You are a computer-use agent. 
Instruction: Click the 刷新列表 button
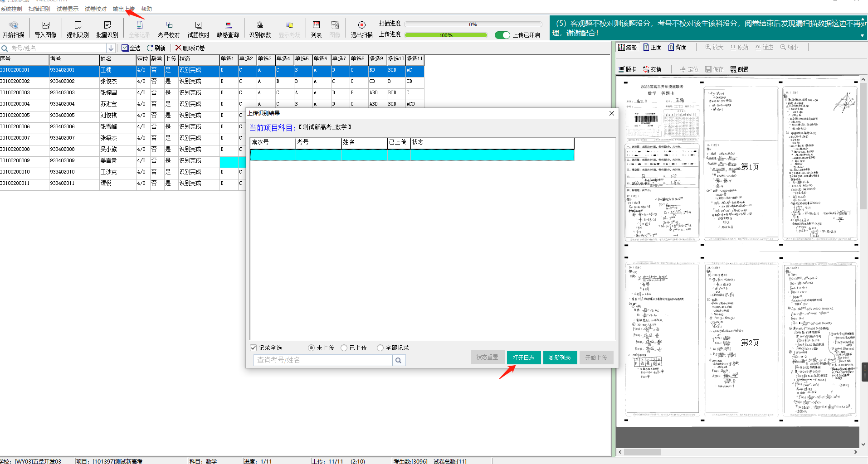pos(560,358)
